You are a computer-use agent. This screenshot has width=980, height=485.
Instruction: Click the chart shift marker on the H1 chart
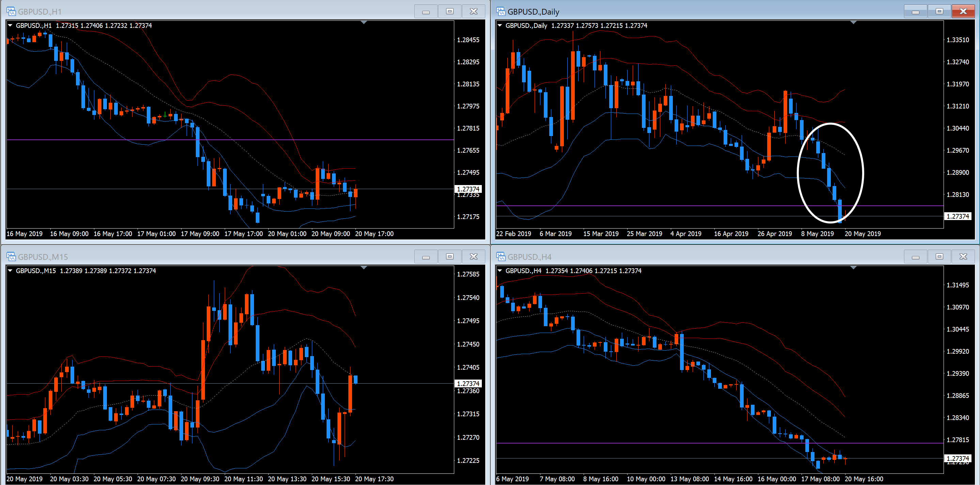(364, 23)
